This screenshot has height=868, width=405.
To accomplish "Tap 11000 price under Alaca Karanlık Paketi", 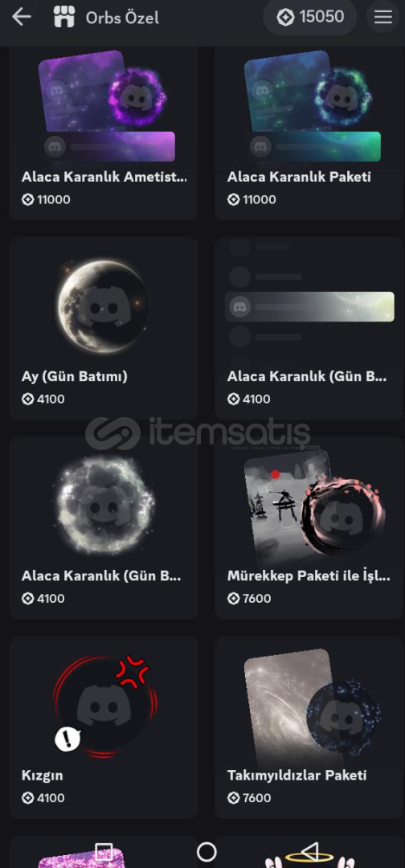I will tap(252, 199).
